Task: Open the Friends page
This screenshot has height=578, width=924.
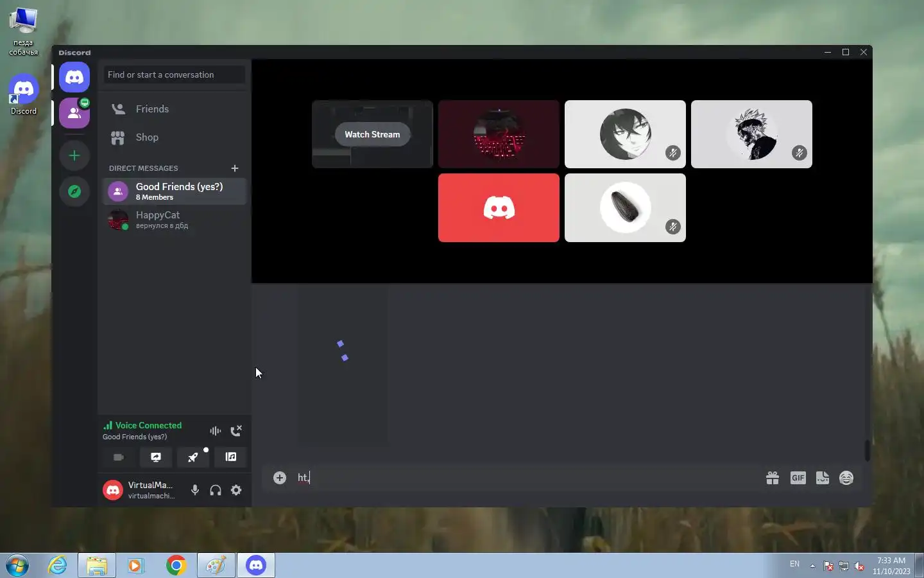Action: pyautogui.click(x=174, y=109)
